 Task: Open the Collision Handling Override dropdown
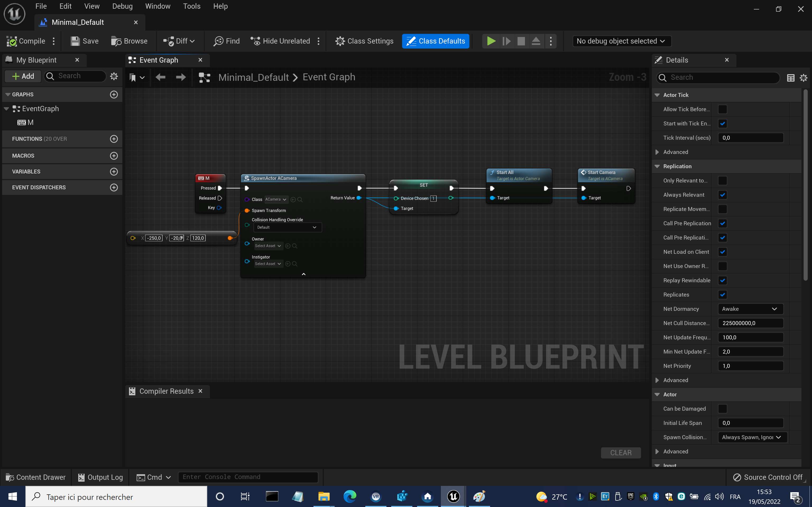(x=287, y=227)
